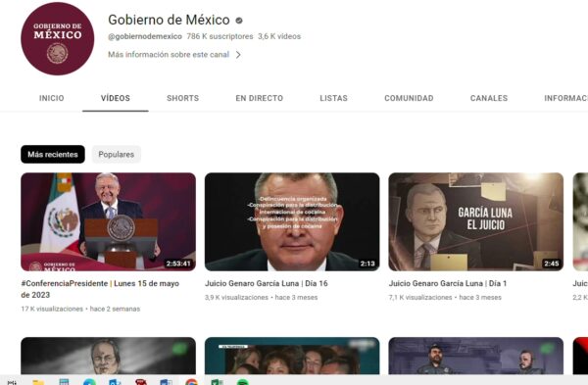Click the verified badge beside the channel name
Image resolution: width=588 pixels, height=385 pixels.
(239, 21)
